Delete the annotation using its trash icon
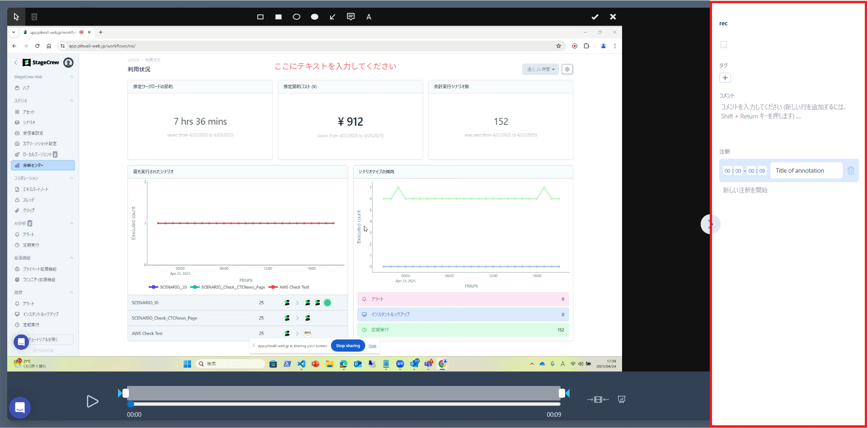This screenshot has height=428, width=868. coord(851,171)
